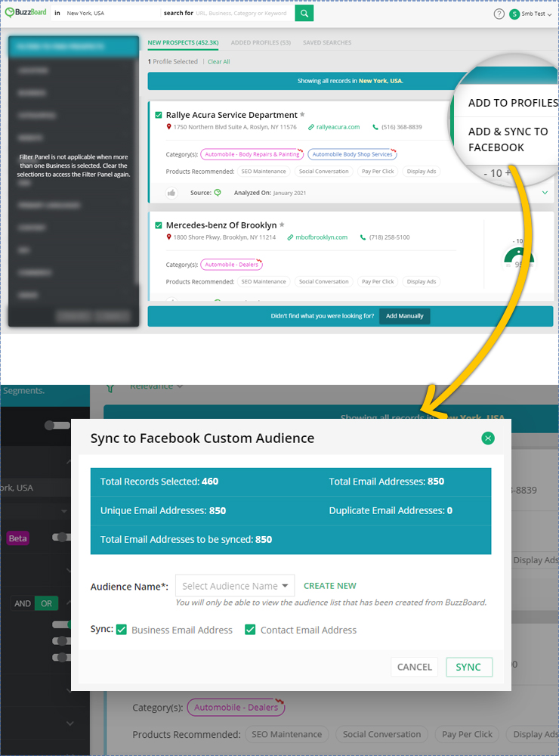Click the BuzzBoard logo
559x756 pixels.
point(26,13)
